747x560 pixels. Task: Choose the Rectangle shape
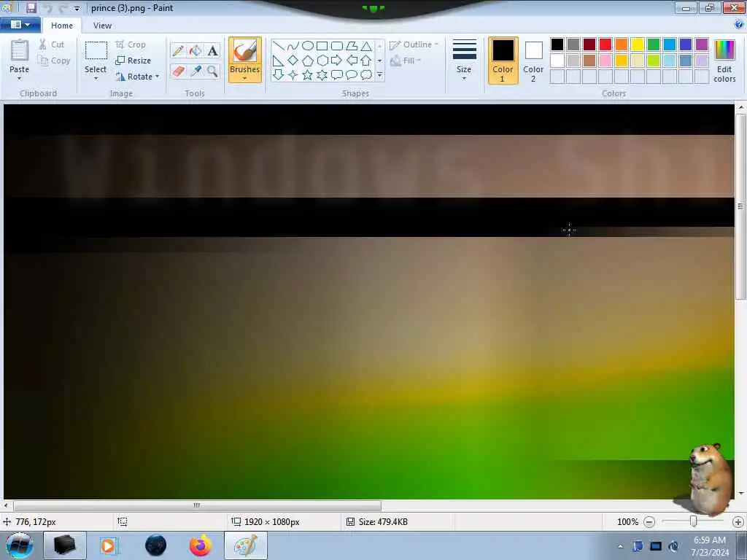[x=322, y=46]
